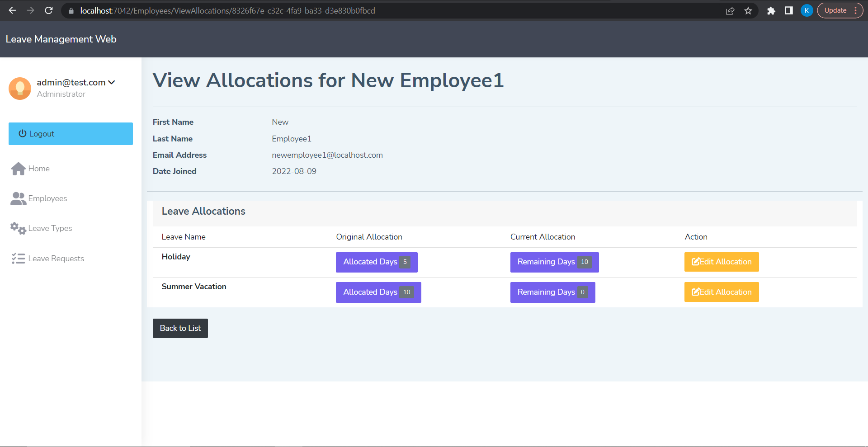Select the Leave Requests checklist icon

pyautogui.click(x=18, y=258)
